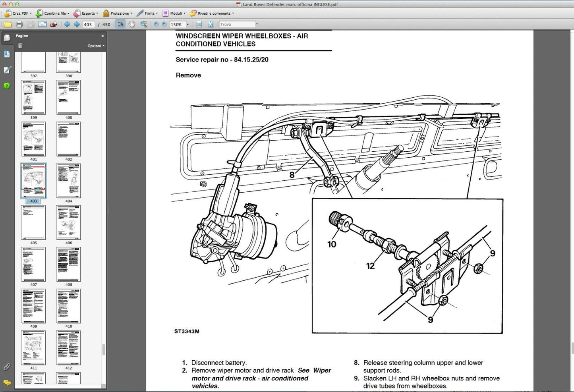Toggle fit-width scrolling mode
Image resolution: width=574 pixels, height=392 pixels.
click(199, 25)
